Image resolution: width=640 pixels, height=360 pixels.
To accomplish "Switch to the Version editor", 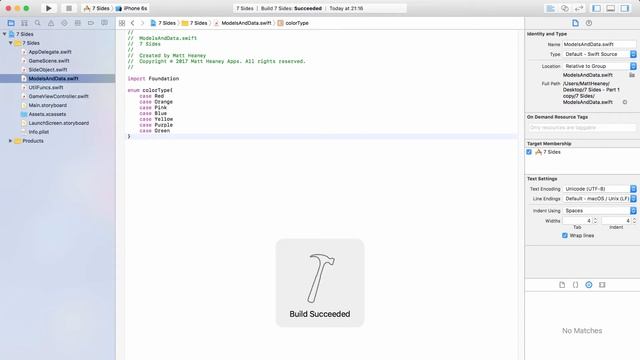I will 579,8.
